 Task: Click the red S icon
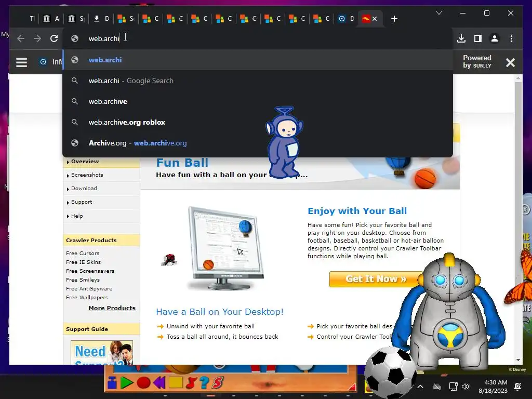coord(218,382)
